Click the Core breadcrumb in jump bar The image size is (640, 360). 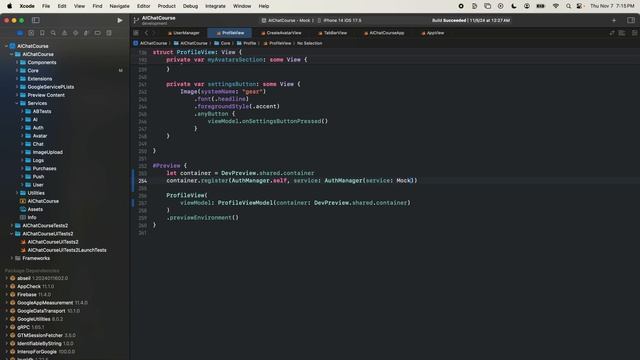[x=222, y=43]
